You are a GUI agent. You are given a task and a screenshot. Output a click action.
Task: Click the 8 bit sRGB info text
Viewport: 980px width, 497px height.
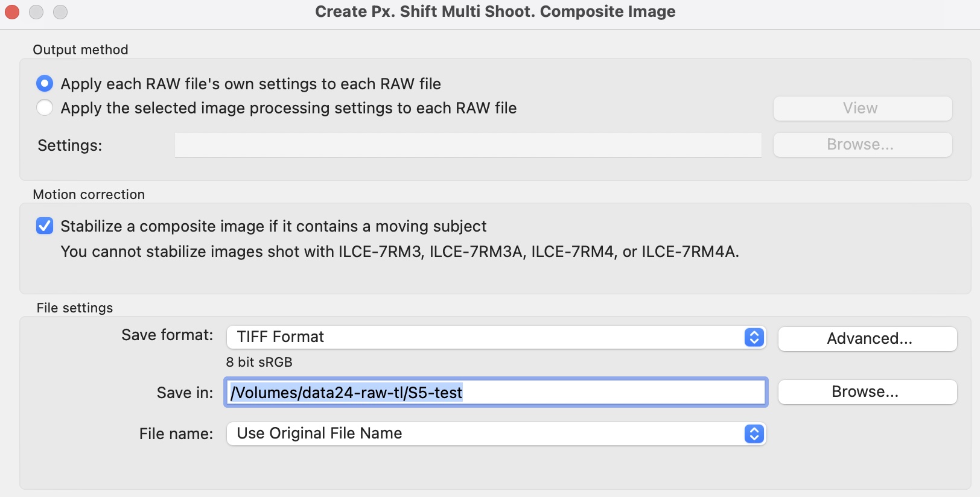coord(259,362)
